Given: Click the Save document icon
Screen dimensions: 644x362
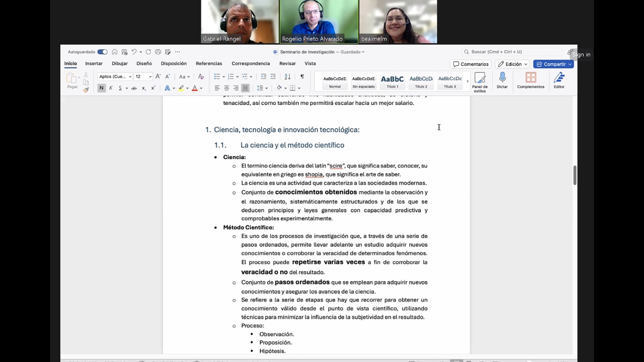Looking at the screenshot, I should coord(124,52).
